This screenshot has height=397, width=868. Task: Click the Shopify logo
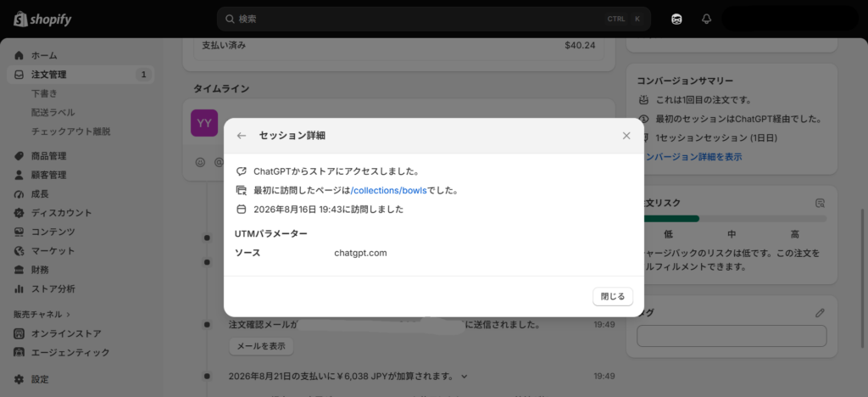click(x=42, y=20)
